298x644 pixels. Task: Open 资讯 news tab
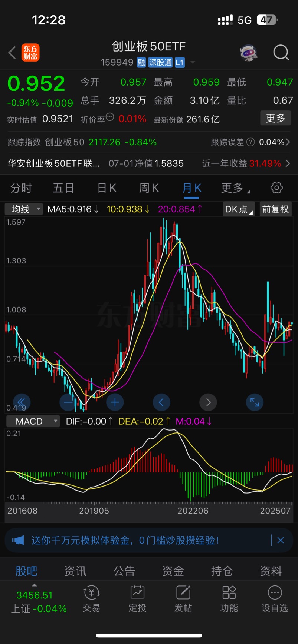point(75,571)
